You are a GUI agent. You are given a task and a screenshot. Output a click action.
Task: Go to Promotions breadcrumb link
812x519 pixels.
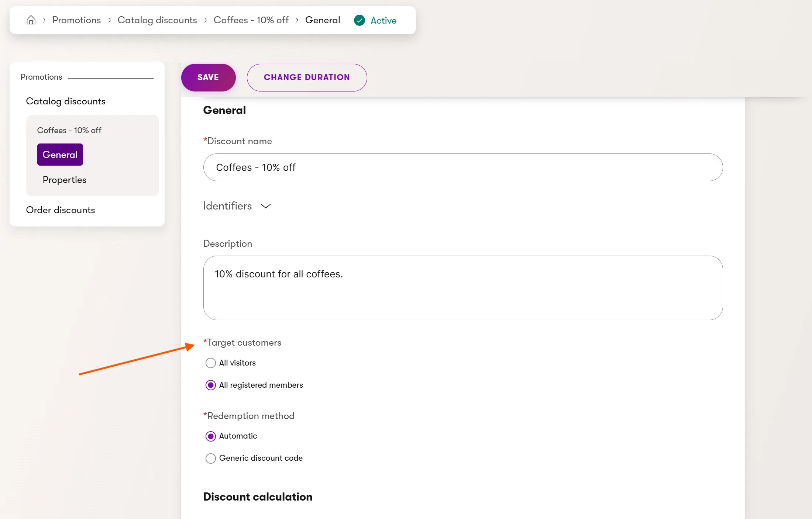(76, 20)
